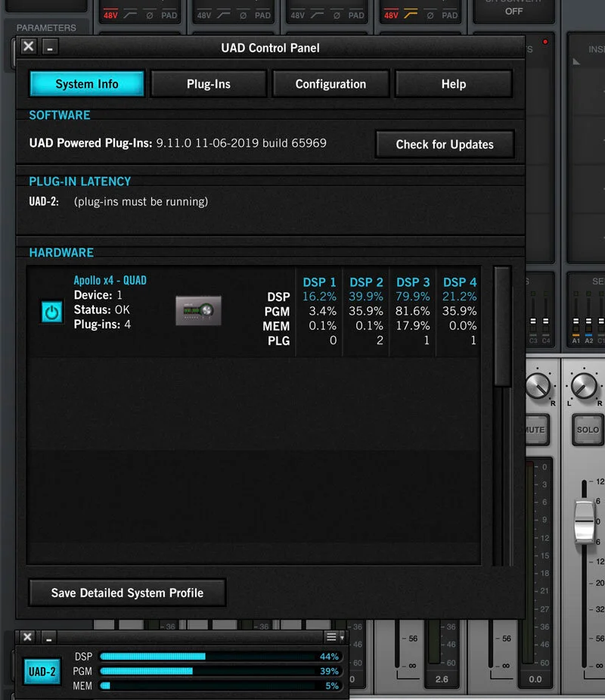Enable PAD on second preamp channel
The height and width of the screenshot is (700, 605).
tap(262, 15)
